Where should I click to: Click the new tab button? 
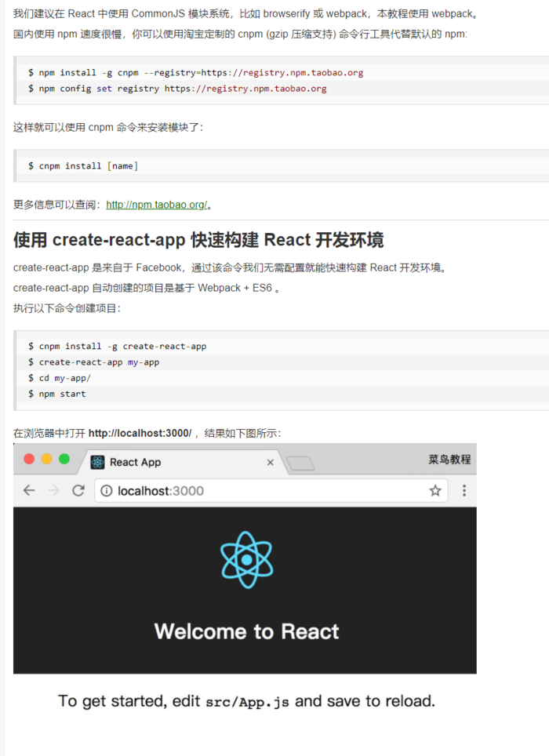[300, 463]
